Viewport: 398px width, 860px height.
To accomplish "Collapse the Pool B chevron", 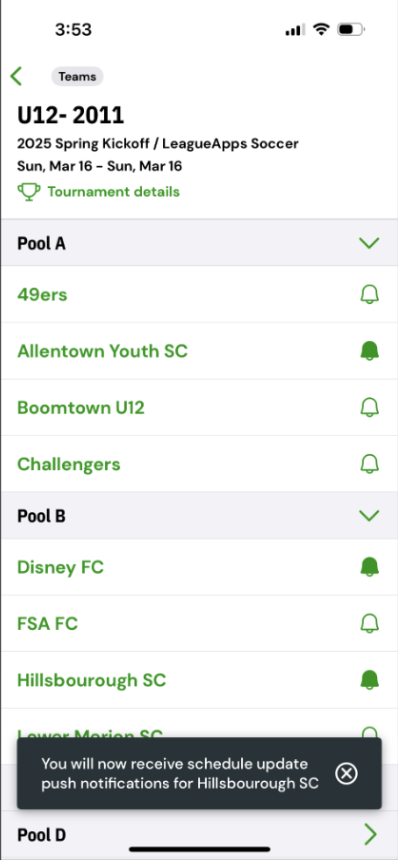I will (x=369, y=516).
